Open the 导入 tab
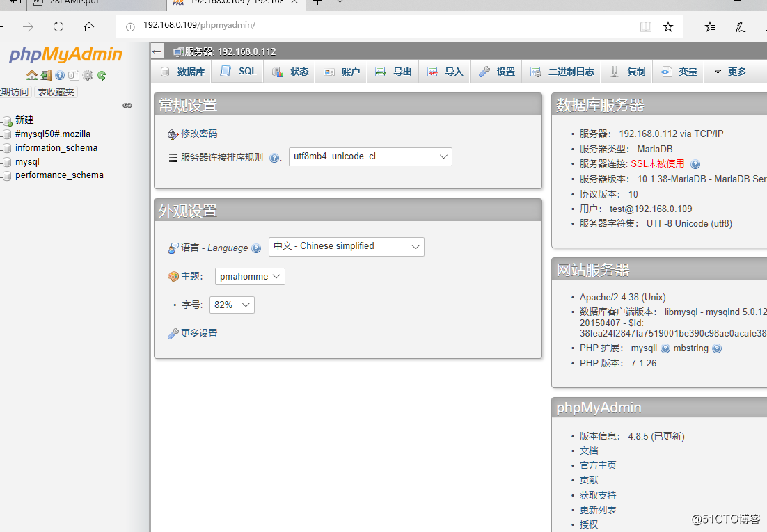The width and height of the screenshot is (767, 532). (445, 72)
